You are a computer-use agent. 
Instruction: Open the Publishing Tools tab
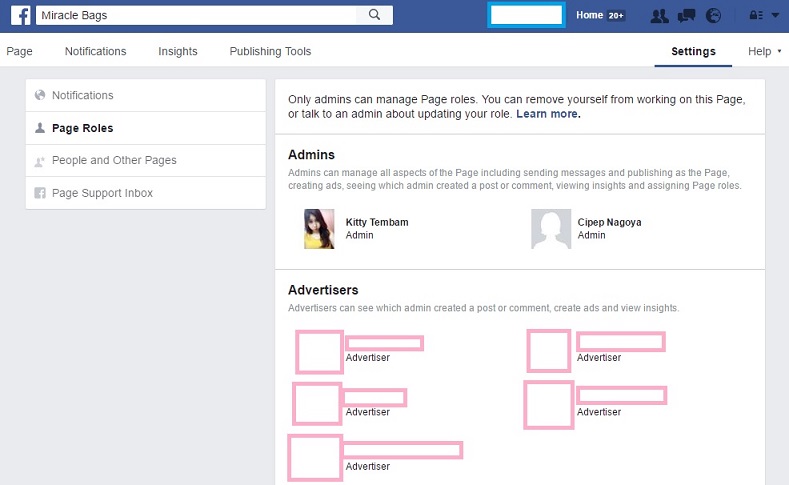270,51
